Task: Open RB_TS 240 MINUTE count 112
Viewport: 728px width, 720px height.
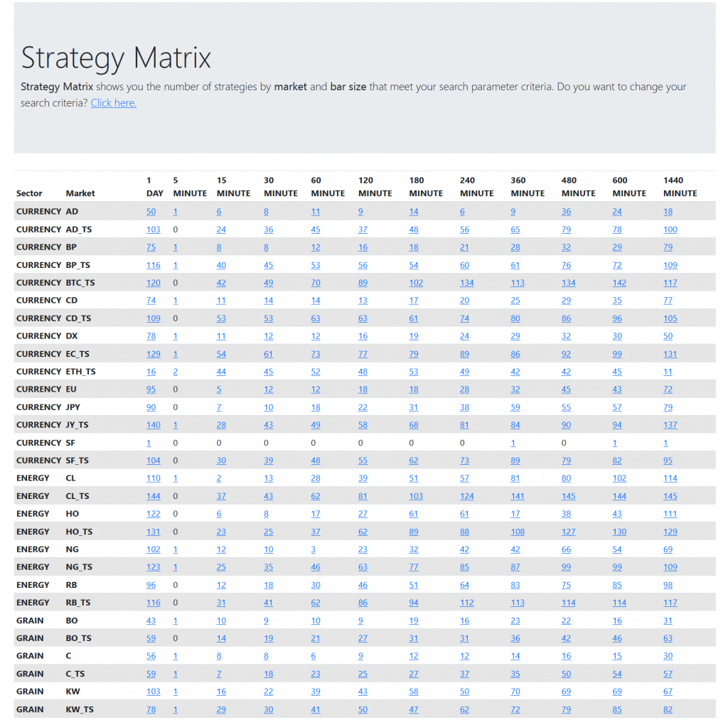Action: tap(466, 603)
